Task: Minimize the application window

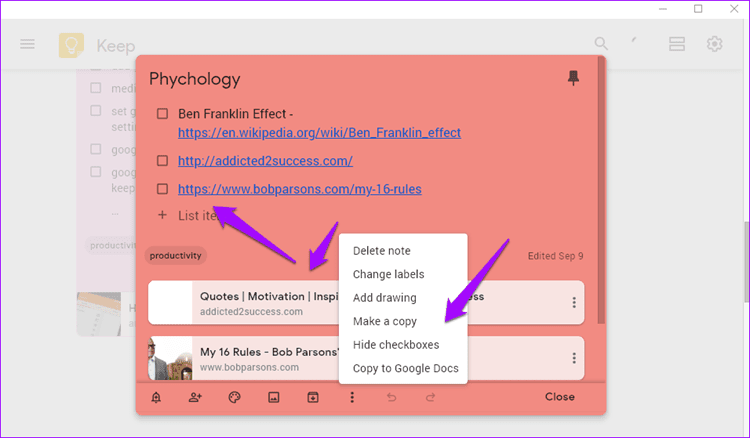Action: point(662,9)
